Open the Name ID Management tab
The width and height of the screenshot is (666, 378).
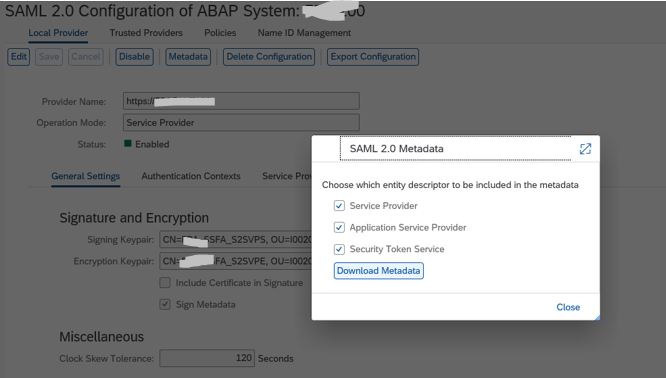(304, 33)
